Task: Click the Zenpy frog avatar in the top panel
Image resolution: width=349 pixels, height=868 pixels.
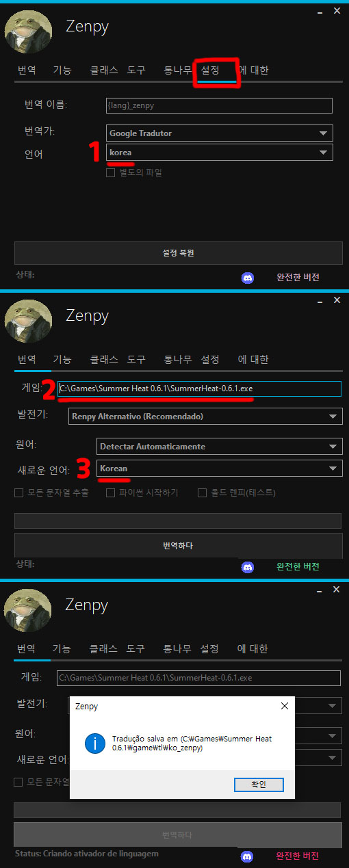Action: pos(28,31)
